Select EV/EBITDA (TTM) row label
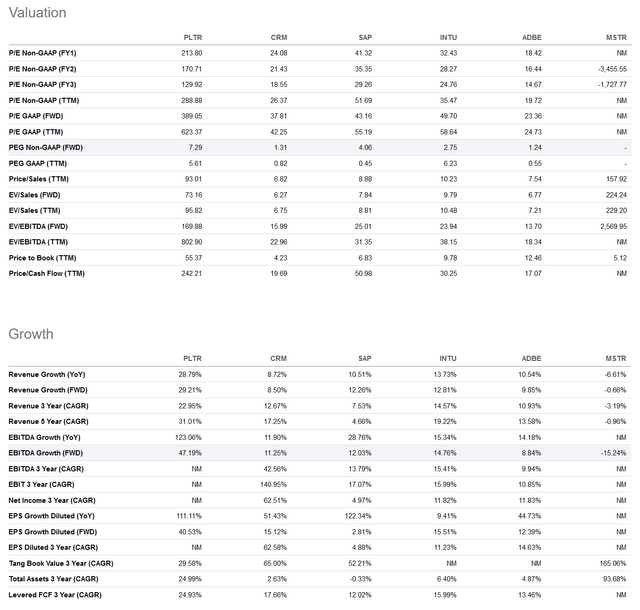The image size is (640, 610). 38,242
